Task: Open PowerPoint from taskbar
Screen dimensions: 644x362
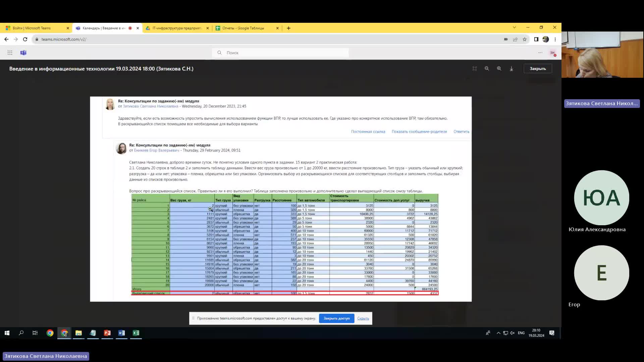Action: (107, 333)
